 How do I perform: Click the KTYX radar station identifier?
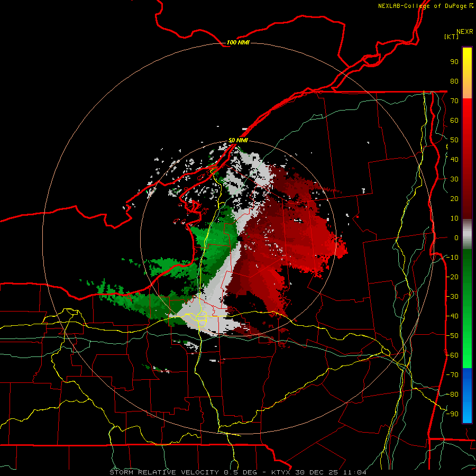pos(281,472)
